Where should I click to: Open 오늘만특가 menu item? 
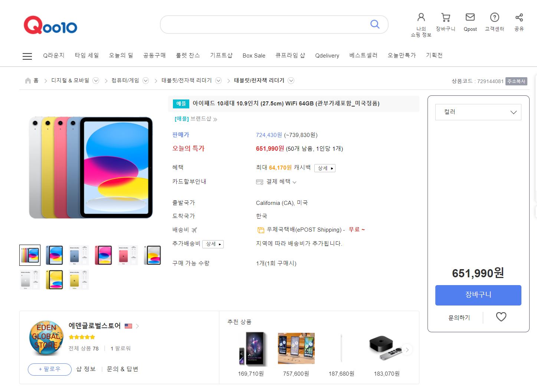402,55
